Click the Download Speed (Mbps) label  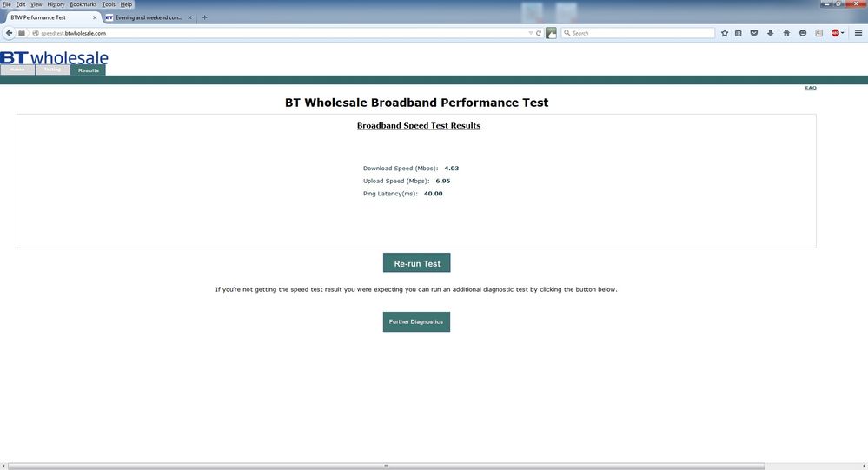coord(401,169)
